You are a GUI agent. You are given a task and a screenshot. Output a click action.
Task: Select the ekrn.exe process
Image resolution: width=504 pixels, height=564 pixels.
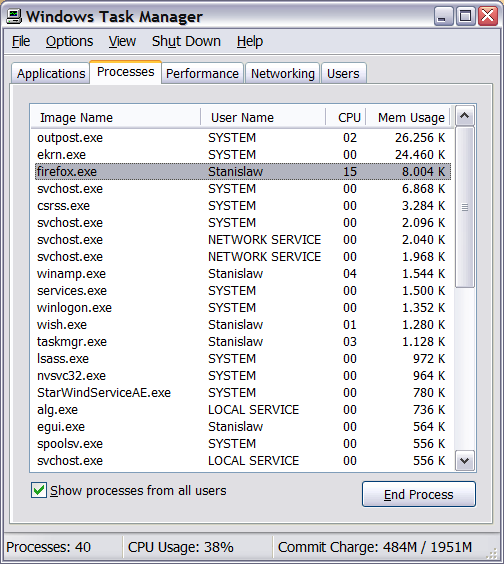point(243,155)
